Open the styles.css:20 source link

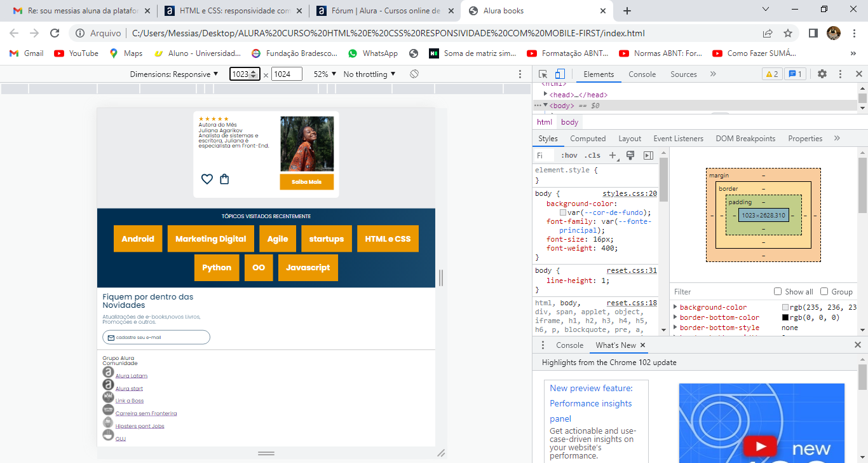click(630, 193)
